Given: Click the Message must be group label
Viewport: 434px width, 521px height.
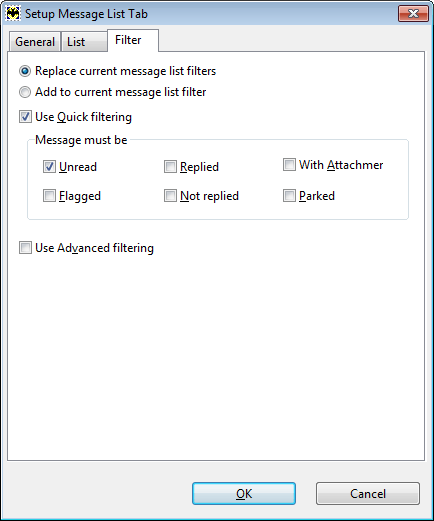Looking at the screenshot, I should tap(81, 140).
